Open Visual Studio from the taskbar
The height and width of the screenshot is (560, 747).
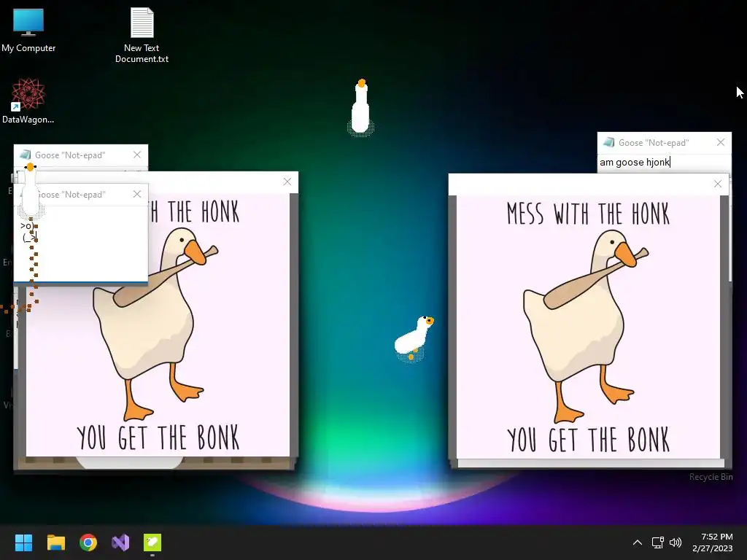(x=120, y=542)
